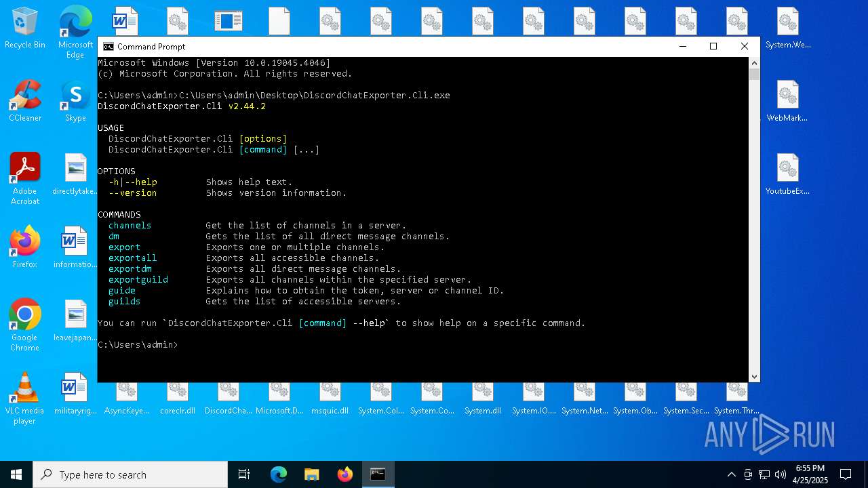The width and height of the screenshot is (868, 488).
Task: Select the informatio... Word document icon
Action: click(x=75, y=247)
